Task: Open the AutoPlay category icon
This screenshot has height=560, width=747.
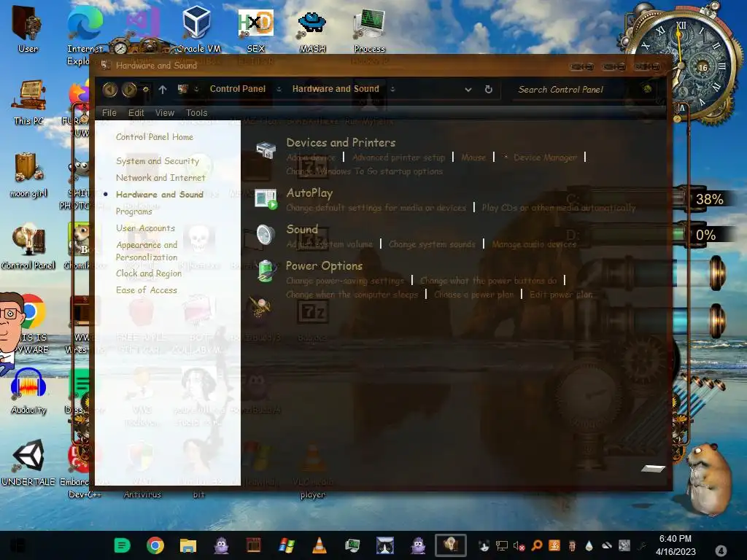Action: point(266,198)
